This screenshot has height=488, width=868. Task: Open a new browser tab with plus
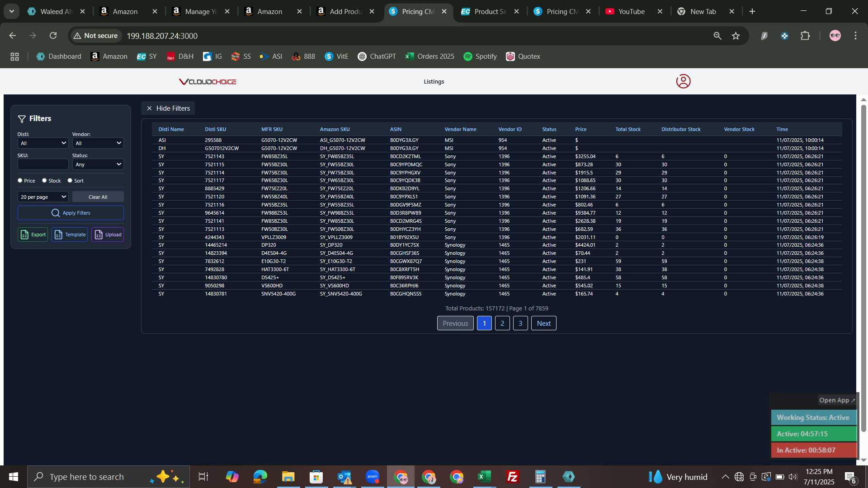(x=752, y=12)
